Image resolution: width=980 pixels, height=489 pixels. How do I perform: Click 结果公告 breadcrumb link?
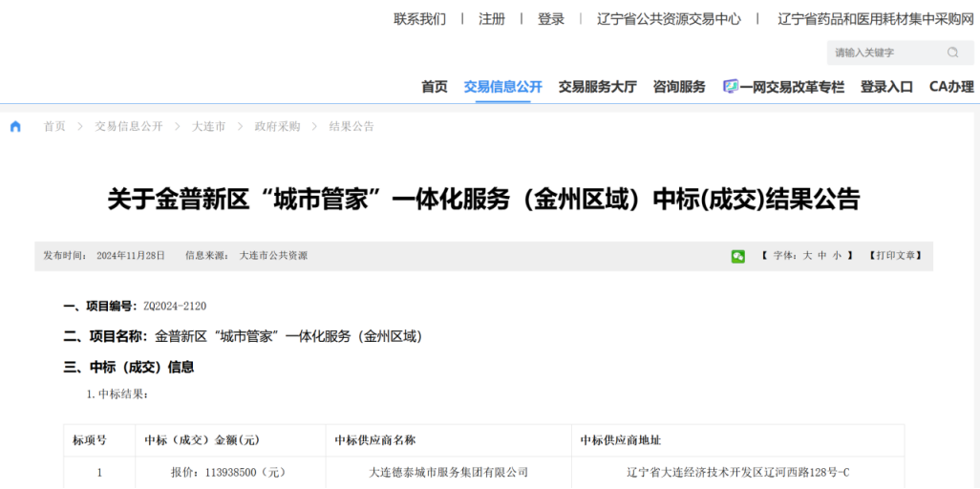click(x=352, y=126)
